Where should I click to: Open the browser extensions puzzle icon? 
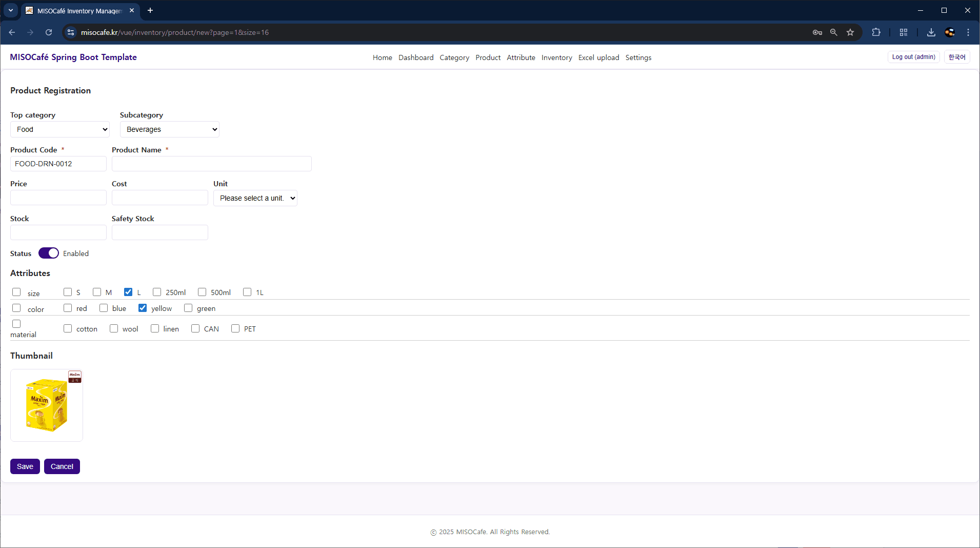tap(876, 32)
